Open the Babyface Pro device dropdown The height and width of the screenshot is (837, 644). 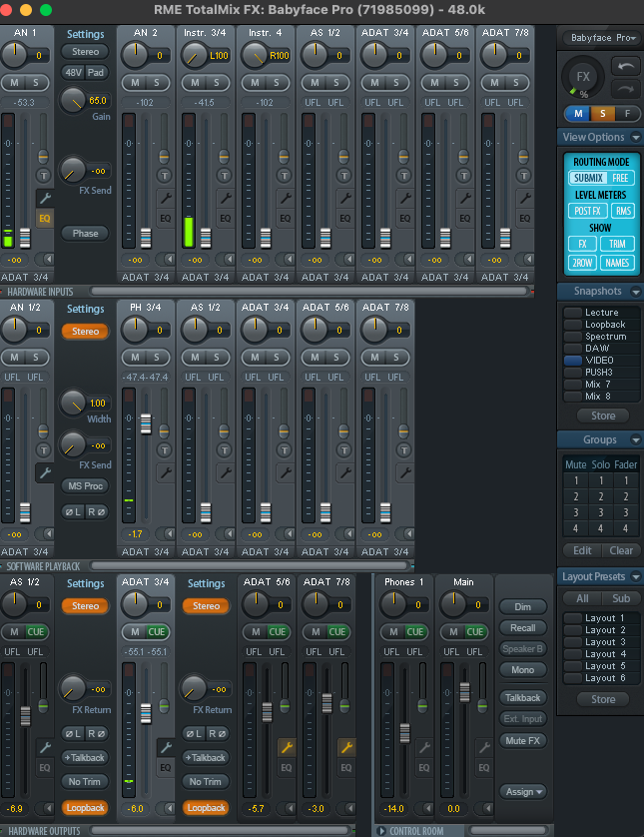(601, 38)
